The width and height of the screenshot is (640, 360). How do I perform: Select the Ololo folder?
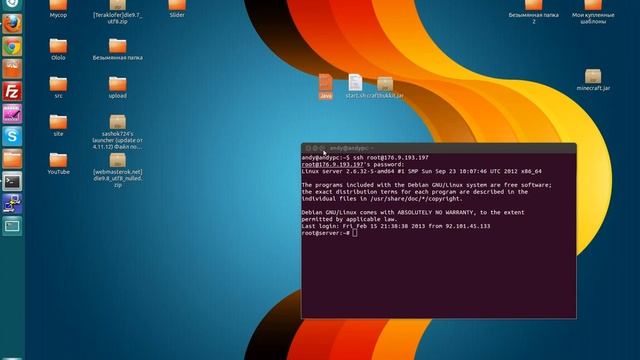[x=58, y=49]
